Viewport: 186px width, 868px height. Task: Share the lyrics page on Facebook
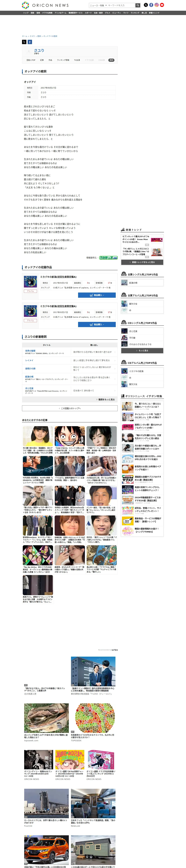point(30,42)
